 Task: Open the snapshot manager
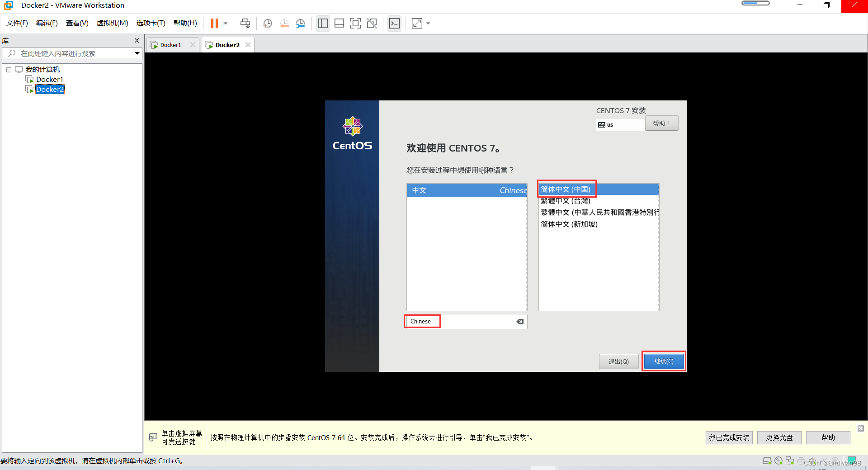point(301,24)
